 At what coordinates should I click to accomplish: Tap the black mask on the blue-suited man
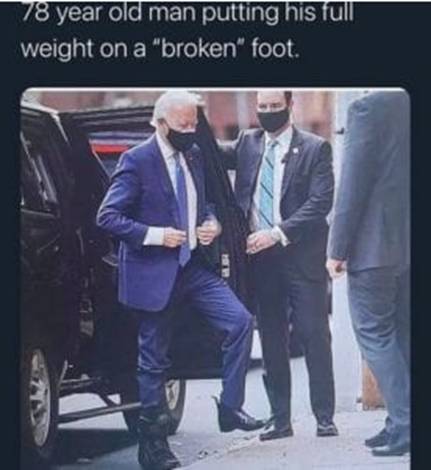tap(182, 138)
